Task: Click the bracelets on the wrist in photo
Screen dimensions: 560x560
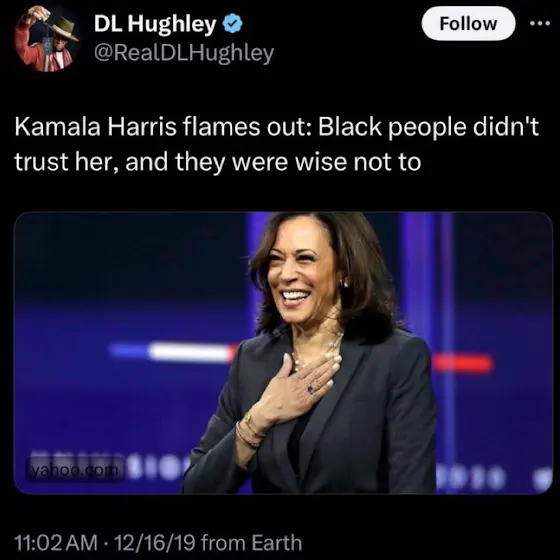Action: tap(251, 431)
